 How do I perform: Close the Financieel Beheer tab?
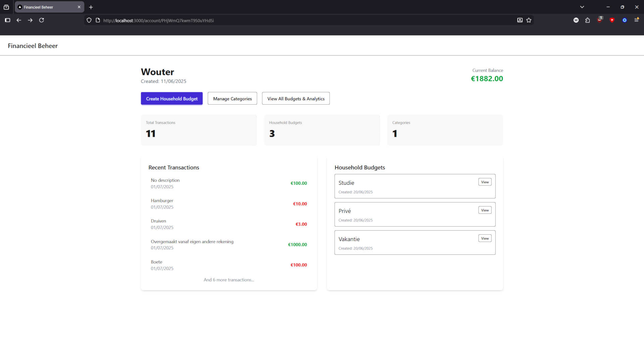pos(79,7)
